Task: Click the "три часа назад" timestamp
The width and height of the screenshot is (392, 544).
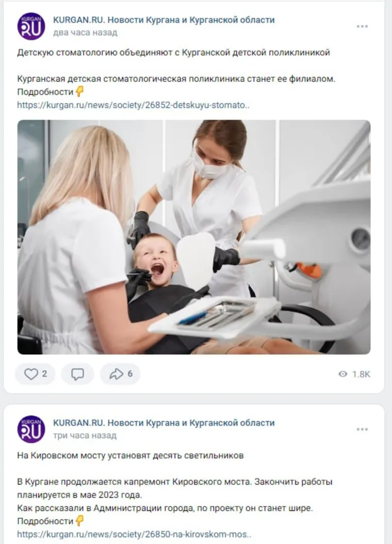Action: coord(85,435)
